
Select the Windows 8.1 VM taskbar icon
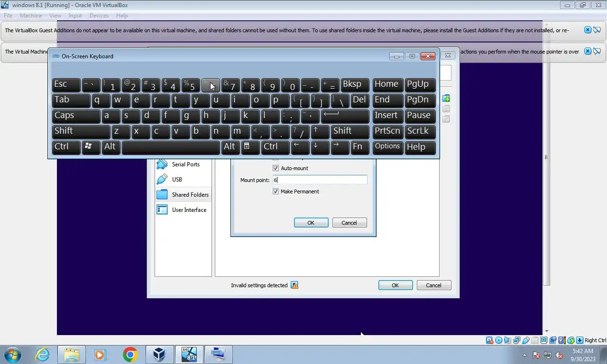click(189, 355)
